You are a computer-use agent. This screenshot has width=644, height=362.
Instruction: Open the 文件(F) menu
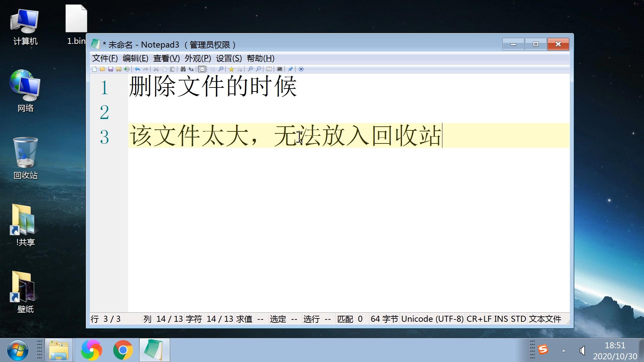(104, 58)
